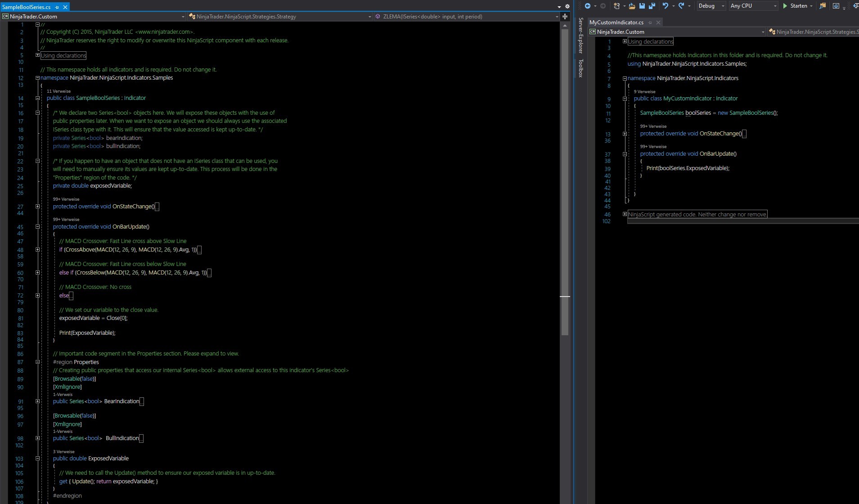
Task: Open the editor window settings gear
Action: (x=567, y=7)
